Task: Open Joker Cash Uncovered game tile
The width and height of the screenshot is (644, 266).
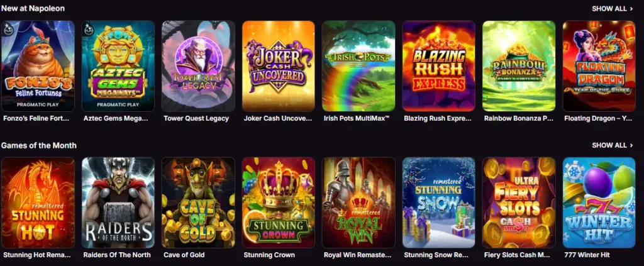Action: (x=279, y=66)
